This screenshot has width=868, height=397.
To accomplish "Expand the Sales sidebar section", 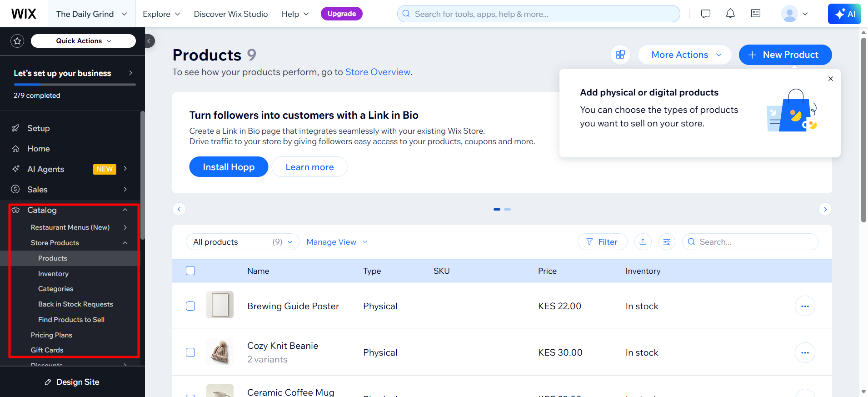I will [125, 189].
